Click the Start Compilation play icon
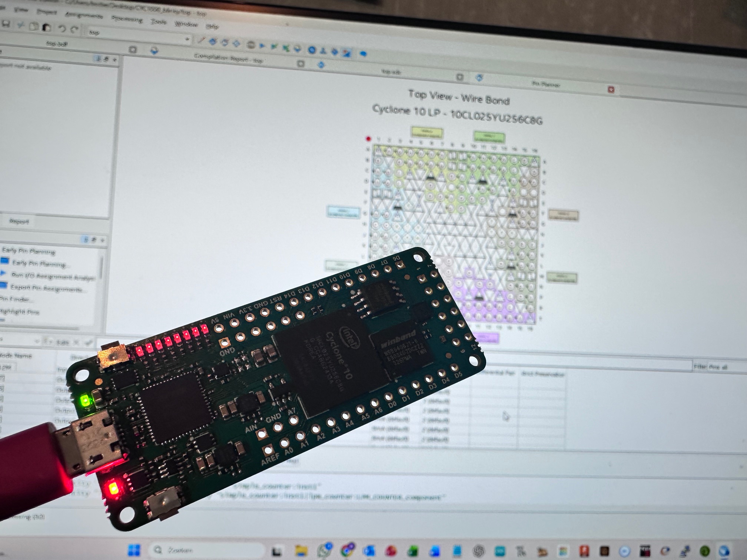This screenshot has width=747, height=560. (262, 46)
